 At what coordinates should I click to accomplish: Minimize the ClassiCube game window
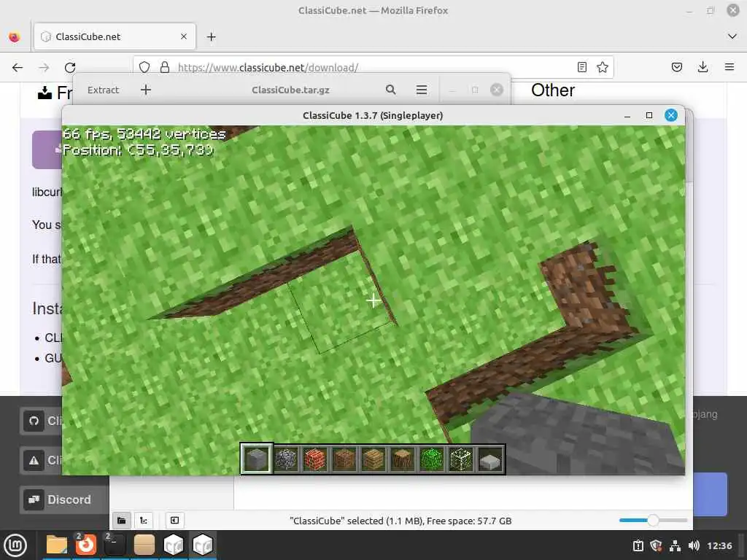pos(627,115)
